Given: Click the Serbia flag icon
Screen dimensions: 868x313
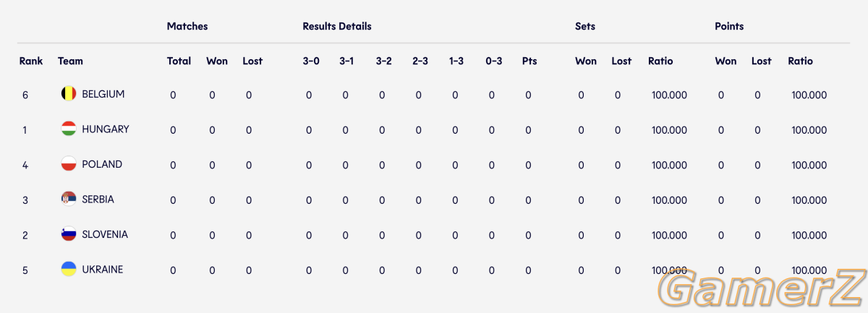Looking at the screenshot, I should 69,200.
